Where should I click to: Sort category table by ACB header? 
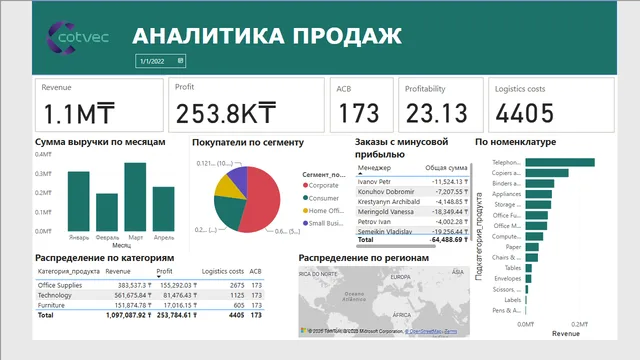coord(256,271)
